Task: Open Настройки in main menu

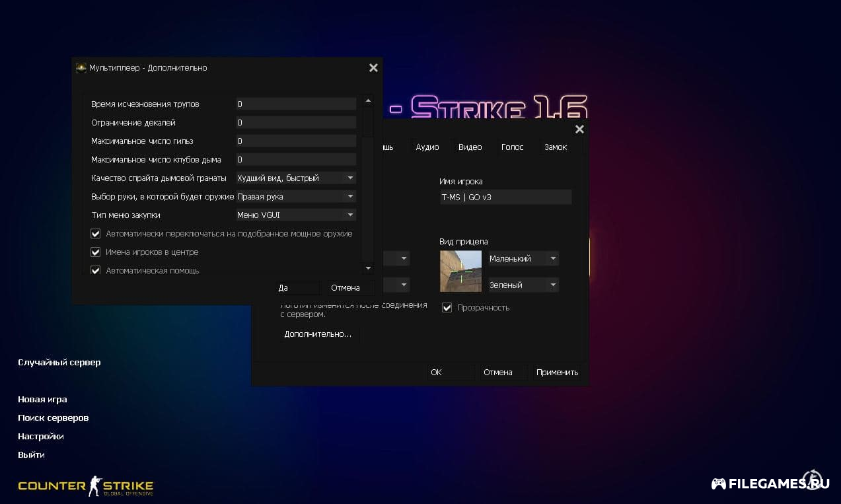Action: [41, 436]
